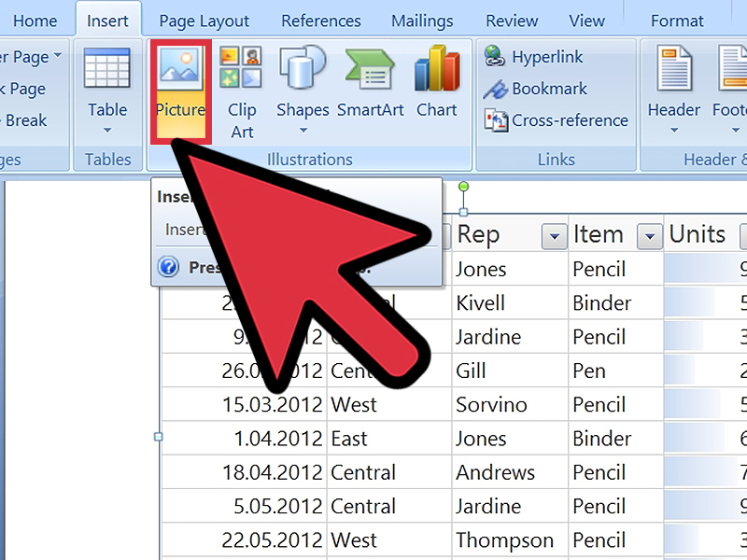Open the Page Layout tab
Viewport: 747px width, 560px height.
tap(204, 21)
